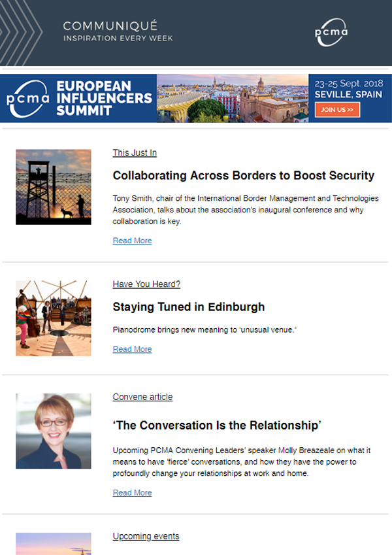Click the border watchtower thumbnail

pyautogui.click(x=54, y=187)
